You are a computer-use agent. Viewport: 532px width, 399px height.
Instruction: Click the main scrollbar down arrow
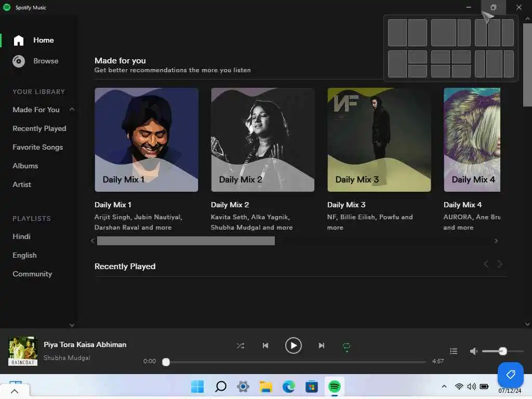(527, 324)
